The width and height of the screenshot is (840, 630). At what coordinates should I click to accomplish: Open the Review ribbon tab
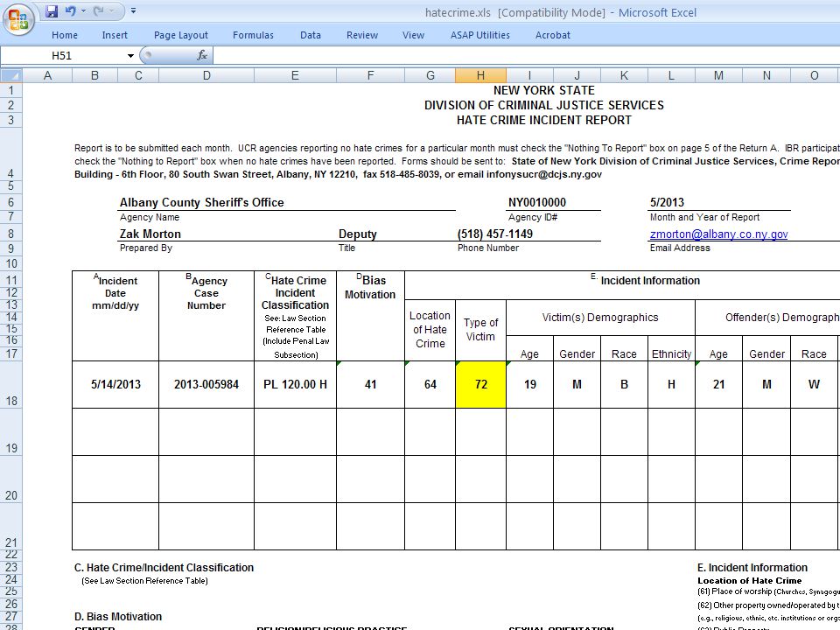pyautogui.click(x=362, y=35)
